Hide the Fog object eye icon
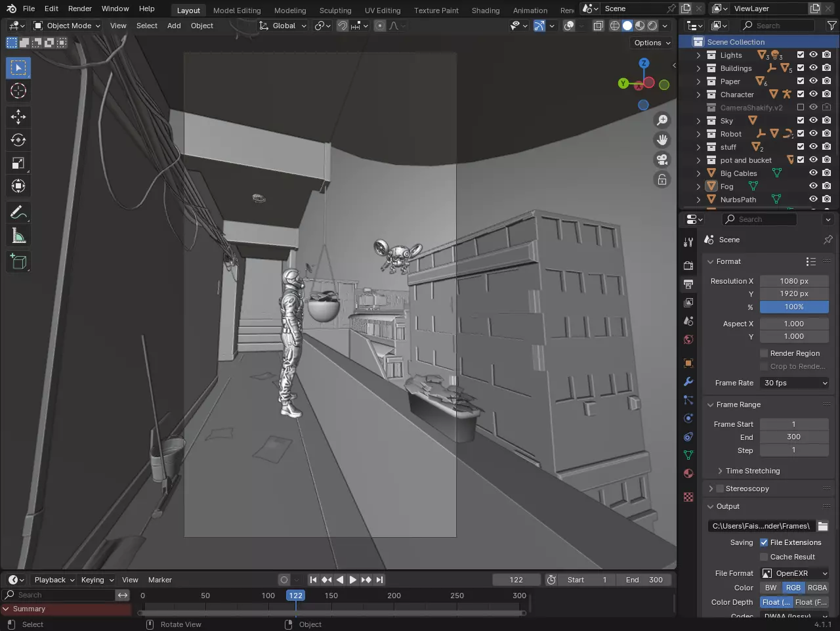Image resolution: width=840 pixels, height=631 pixels. tap(813, 186)
